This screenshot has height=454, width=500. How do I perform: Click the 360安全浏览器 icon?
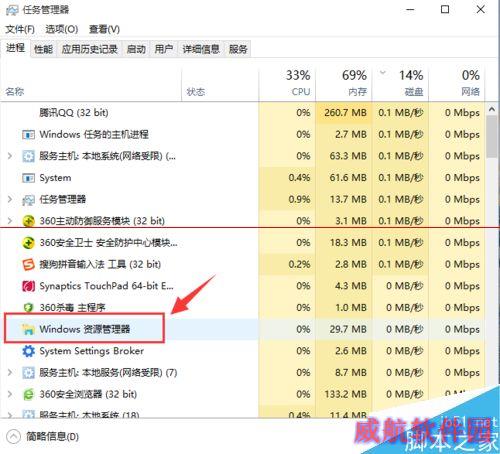click(28, 394)
